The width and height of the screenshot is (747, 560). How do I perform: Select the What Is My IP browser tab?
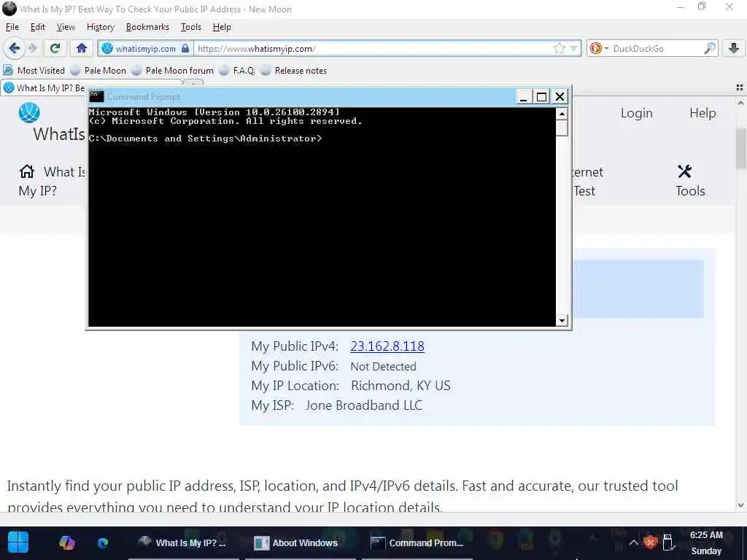(44, 88)
